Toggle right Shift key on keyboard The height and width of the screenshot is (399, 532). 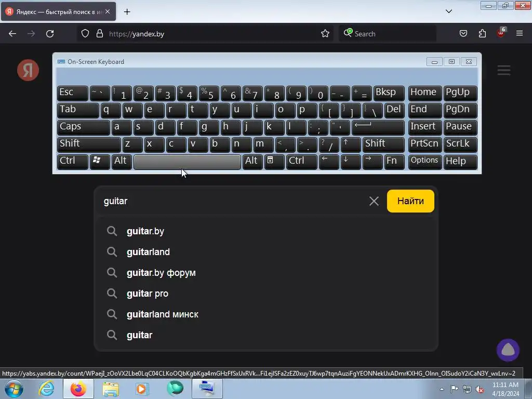tap(383, 144)
